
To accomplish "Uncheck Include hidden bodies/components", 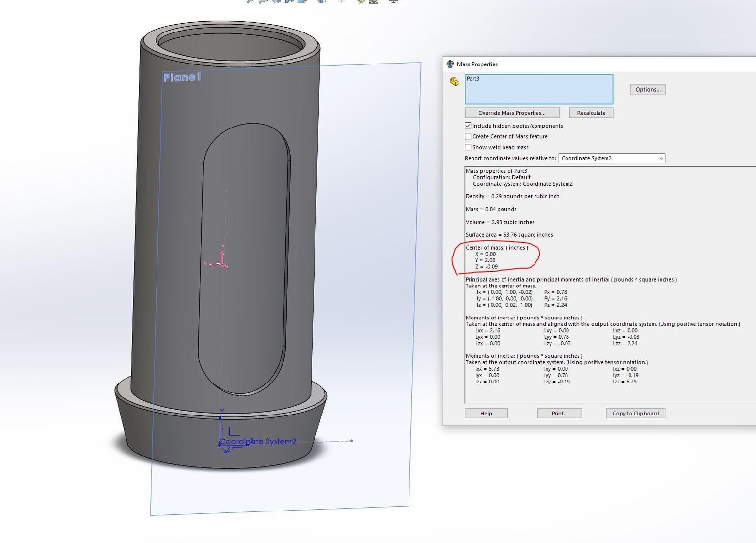I will click(x=468, y=126).
